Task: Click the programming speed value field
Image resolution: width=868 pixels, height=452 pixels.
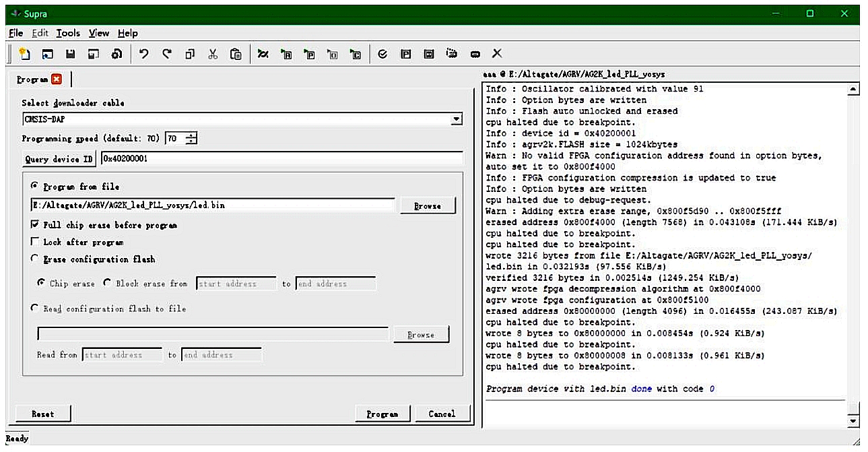Action: pos(175,138)
